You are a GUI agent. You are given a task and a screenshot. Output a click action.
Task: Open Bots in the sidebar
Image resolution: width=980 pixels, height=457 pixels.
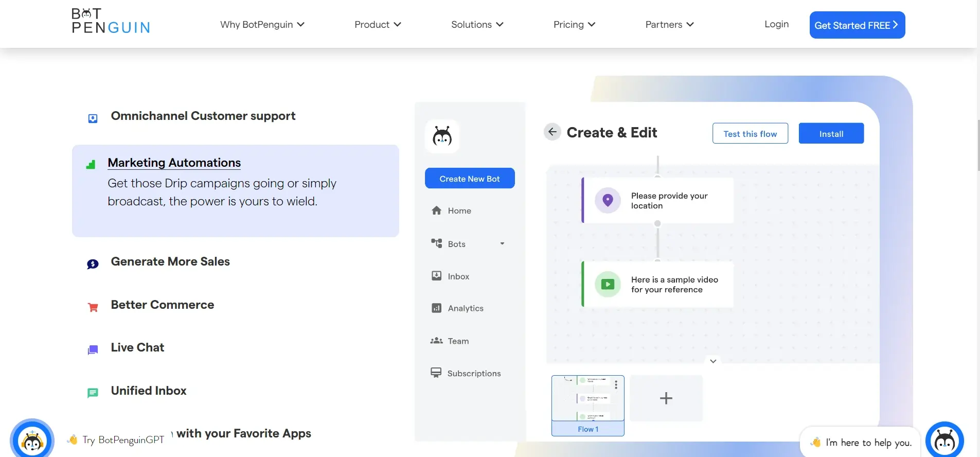click(x=457, y=244)
